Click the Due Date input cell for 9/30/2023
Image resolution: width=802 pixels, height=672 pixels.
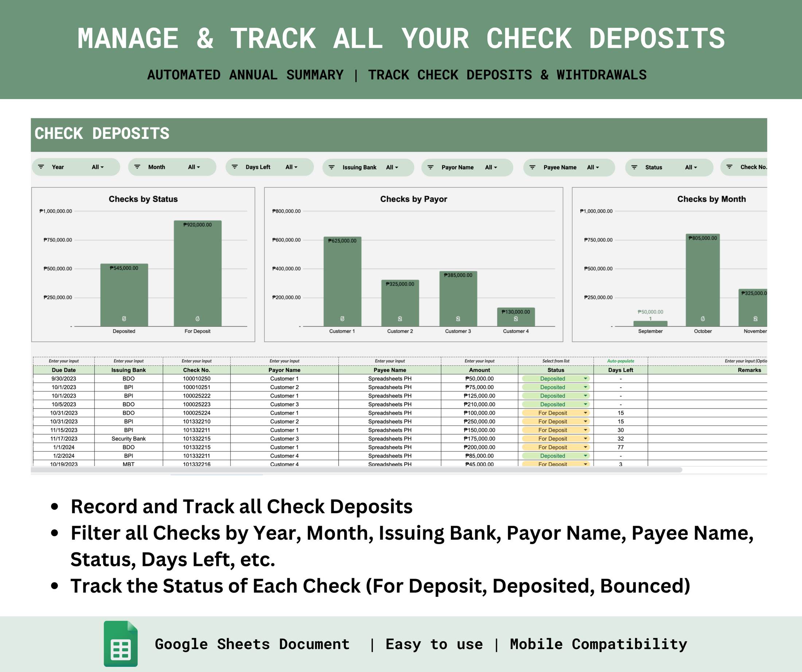(x=64, y=378)
